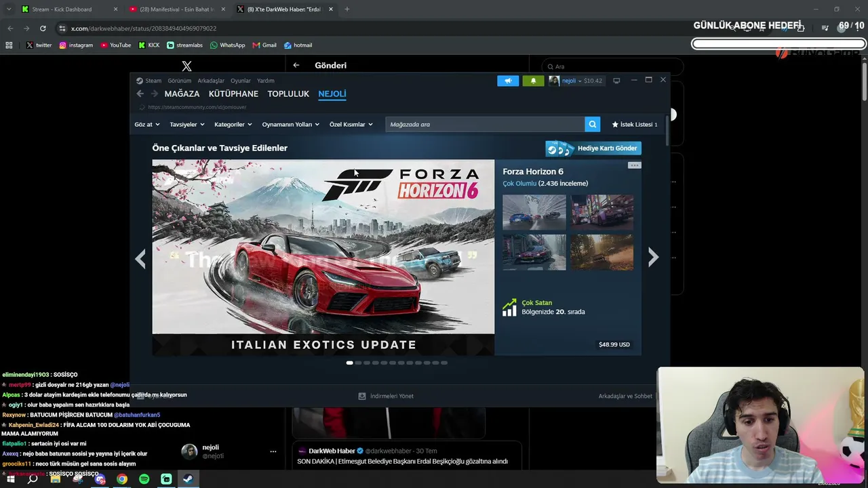Open the YouTube bookmark
This screenshot has width=868, height=488.
click(x=116, y=45)
